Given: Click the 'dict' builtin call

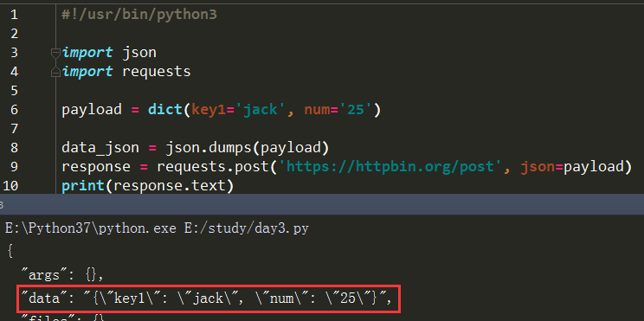Looking at the screenshot, I should (165, 110).
